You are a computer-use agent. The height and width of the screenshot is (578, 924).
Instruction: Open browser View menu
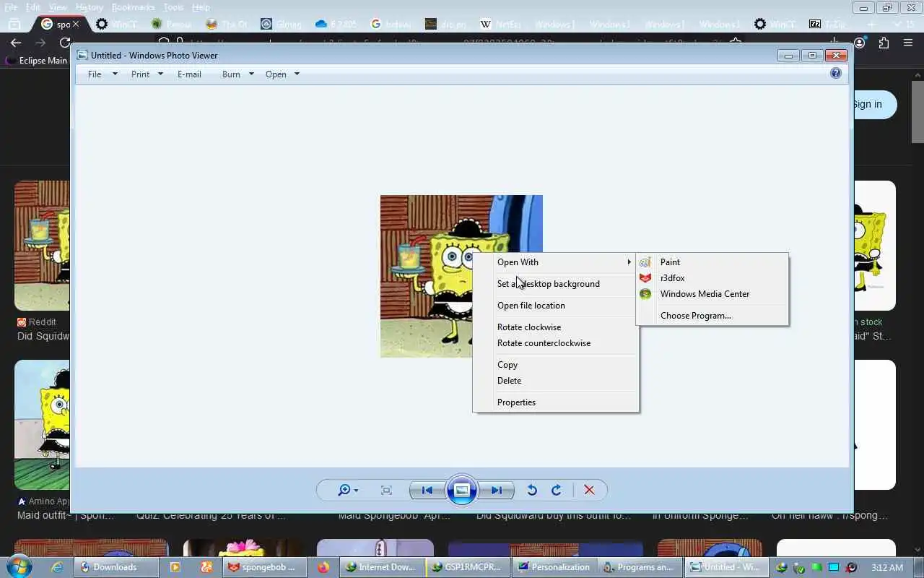coord(58,7)
